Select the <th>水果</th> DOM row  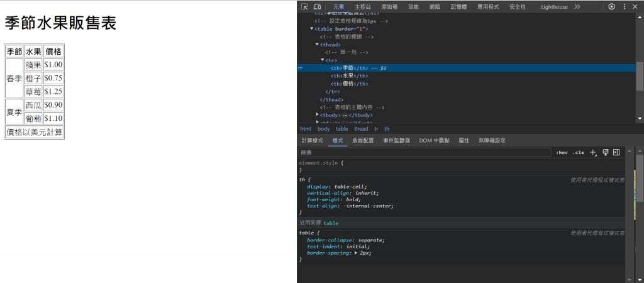[350, 76]
